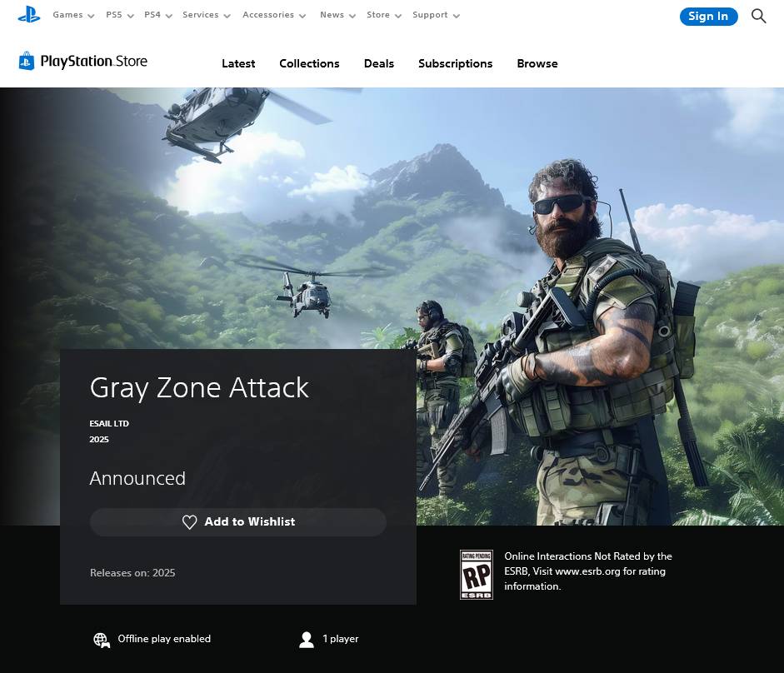Click the ESRB Rating Pending badge
The image size is (784, 673).
click(477, 575)
